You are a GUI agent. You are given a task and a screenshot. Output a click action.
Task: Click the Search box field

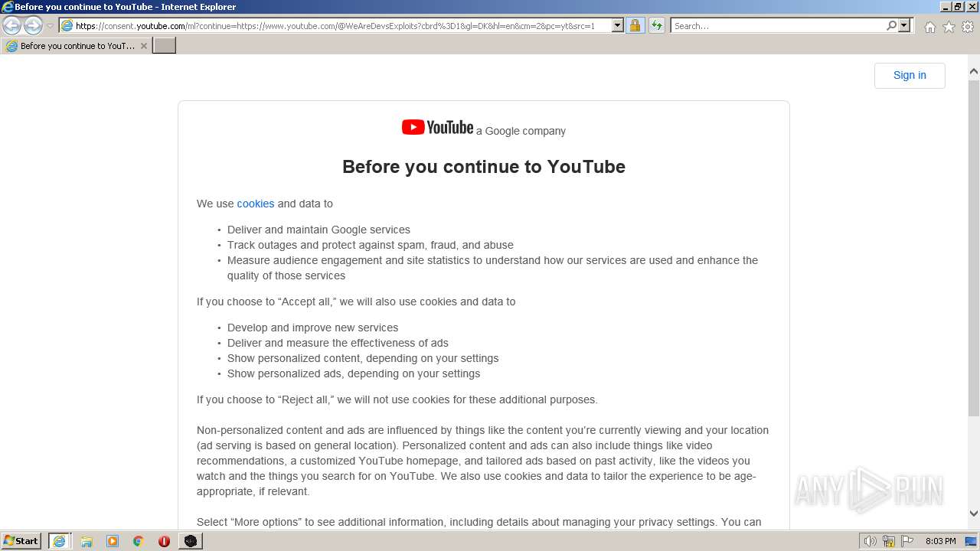[x=778, y=25]
